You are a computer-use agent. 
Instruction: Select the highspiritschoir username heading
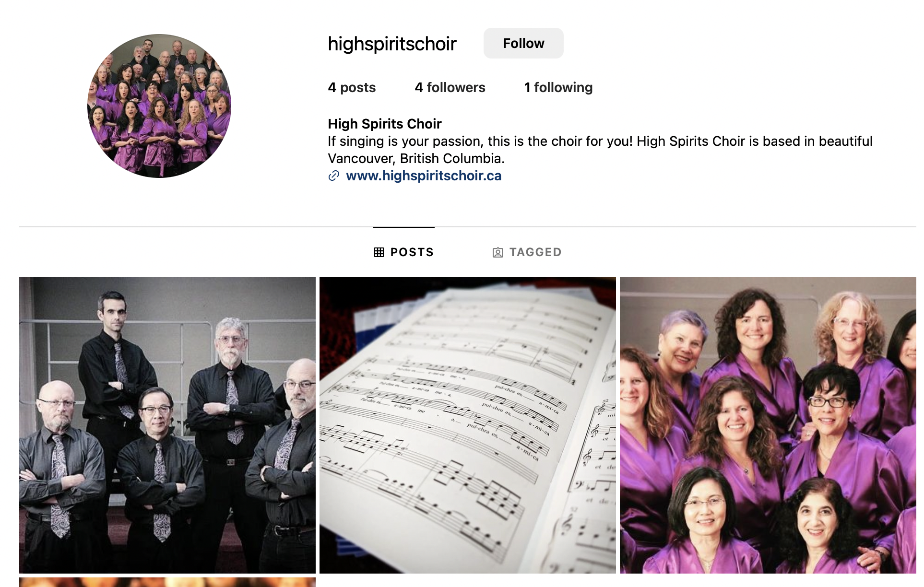pyautogui.click(x=392, y=44)
